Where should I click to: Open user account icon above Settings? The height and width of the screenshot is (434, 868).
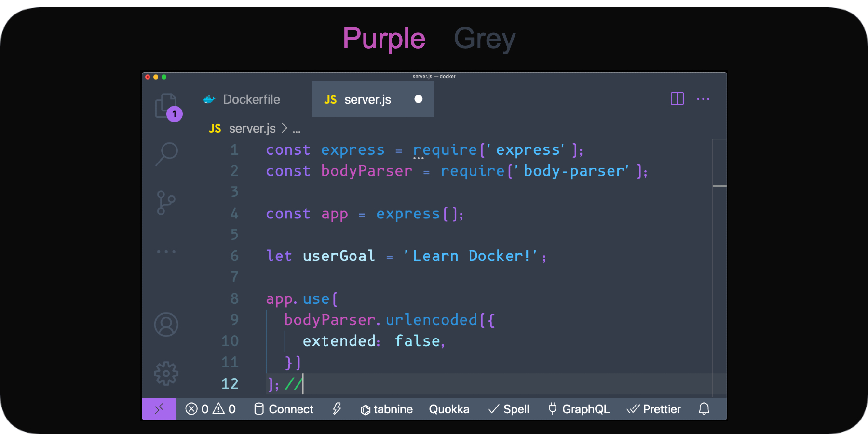tap(166, 325)
